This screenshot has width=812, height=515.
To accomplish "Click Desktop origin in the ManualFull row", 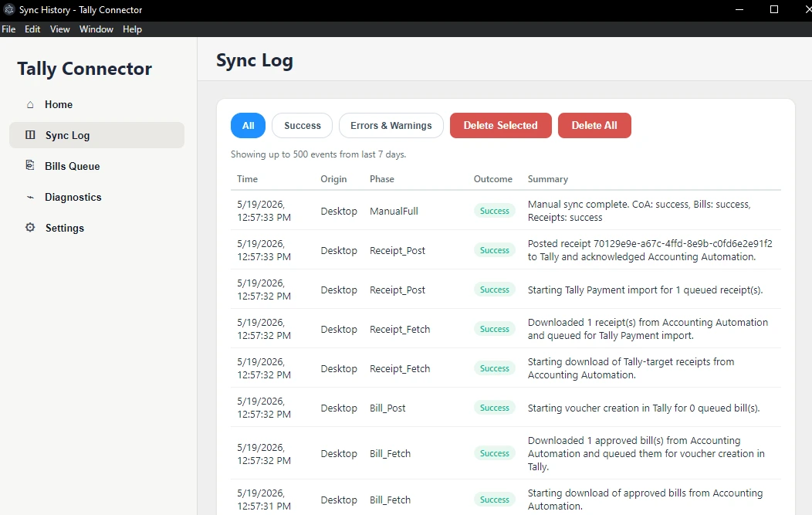I will pos(339,211).
